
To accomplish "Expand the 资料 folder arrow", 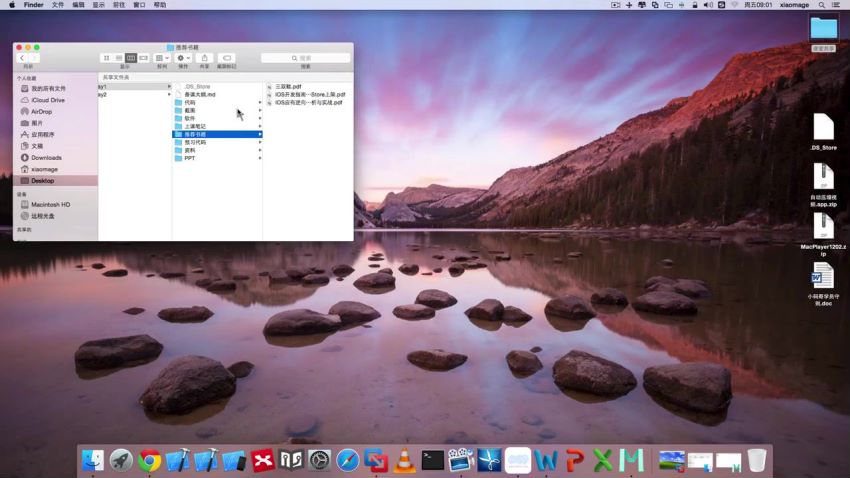I will (x=260, y=150).
